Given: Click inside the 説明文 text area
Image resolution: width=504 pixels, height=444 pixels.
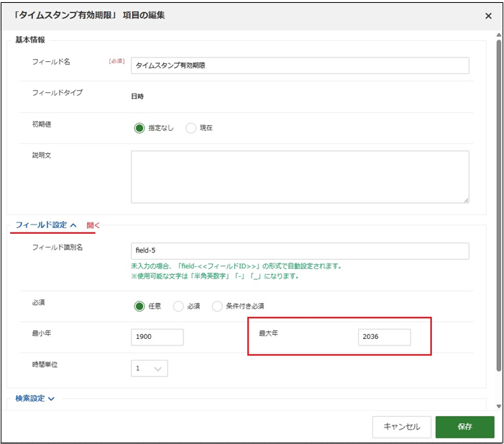Looking at the screenshot, I should (300, 176).
